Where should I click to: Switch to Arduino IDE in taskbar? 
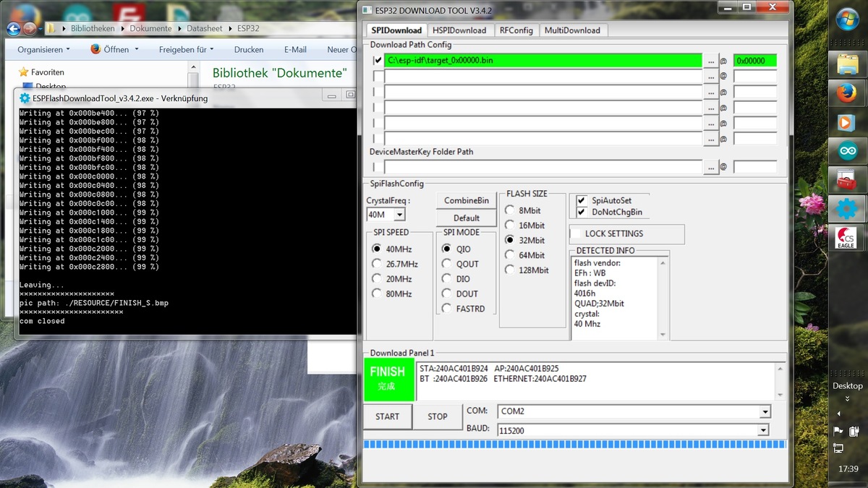pos(847,151)
